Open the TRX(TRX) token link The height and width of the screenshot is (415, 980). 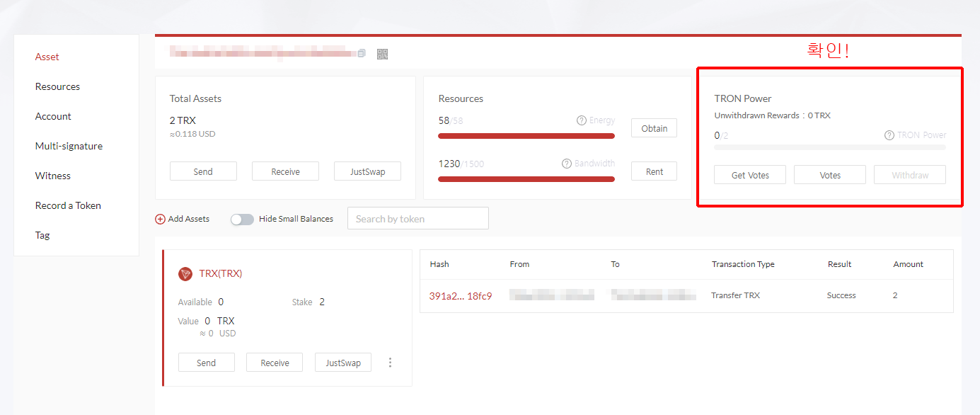tap(221, 273)
